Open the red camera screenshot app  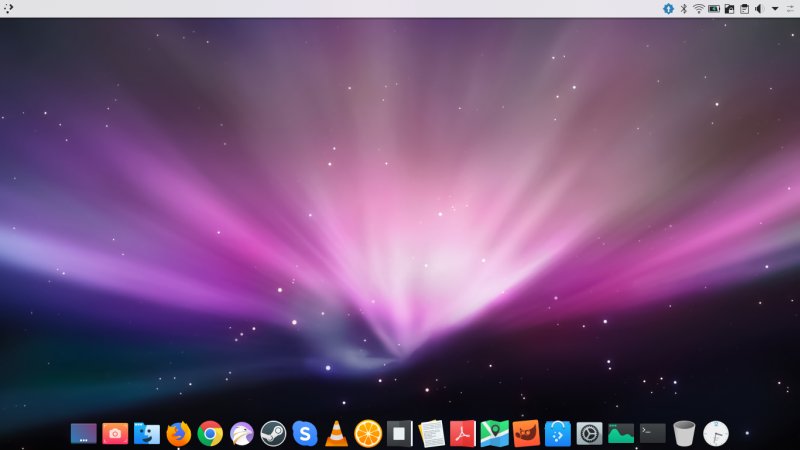(x=115, y=433)
